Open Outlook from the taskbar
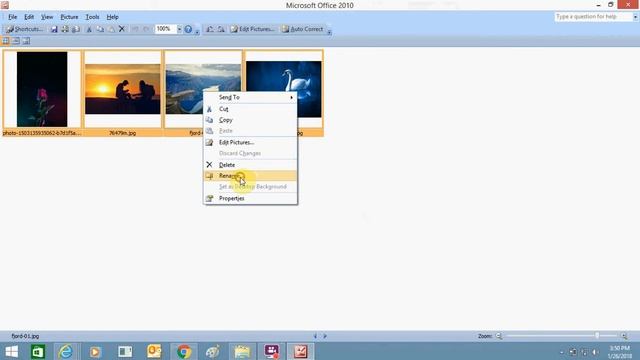The height and width of the screenshot is (360, 640). click(154, 351)
